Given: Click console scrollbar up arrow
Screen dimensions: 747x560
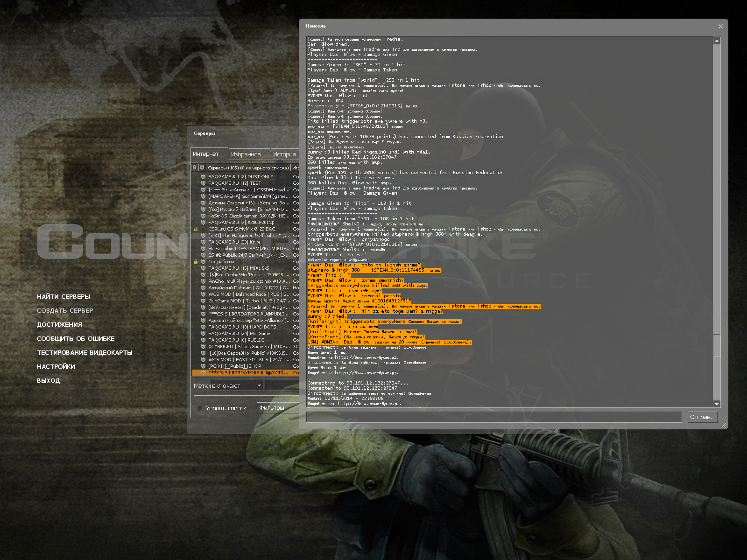Looking at the screenshot, I should pyautogui.click(x=717, y=41).
